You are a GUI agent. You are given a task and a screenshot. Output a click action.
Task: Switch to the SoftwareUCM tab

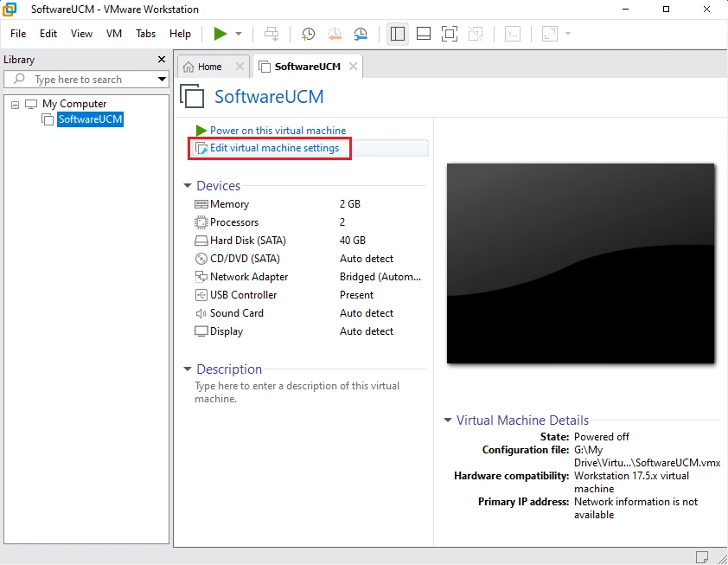307,67
